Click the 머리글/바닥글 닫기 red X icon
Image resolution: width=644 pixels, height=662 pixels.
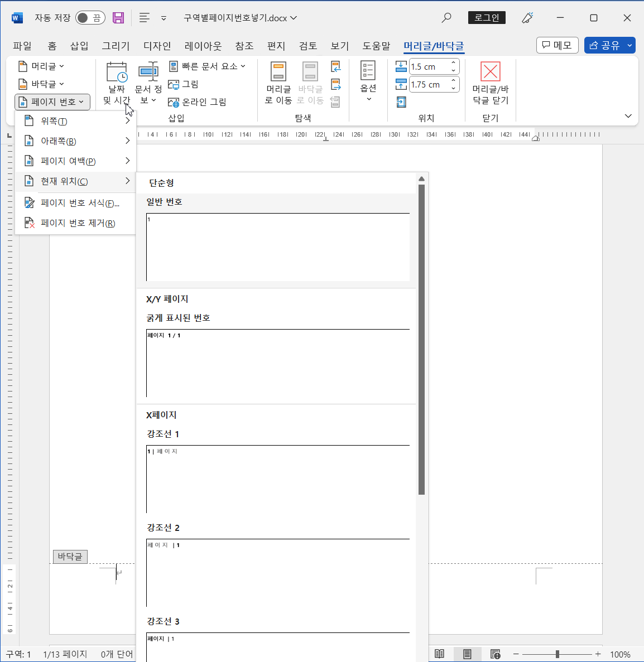[490, 71]
